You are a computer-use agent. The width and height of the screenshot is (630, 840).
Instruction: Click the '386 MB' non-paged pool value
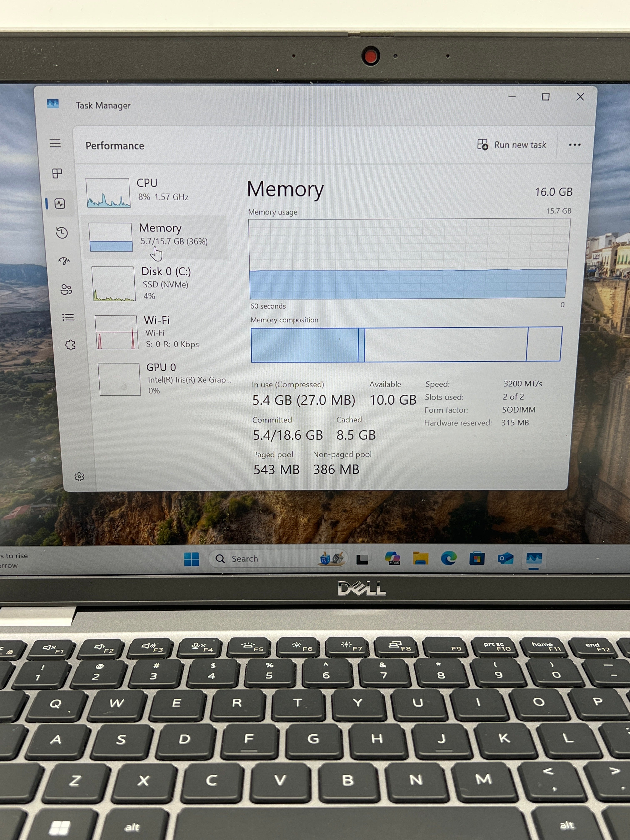pos(336,469)
